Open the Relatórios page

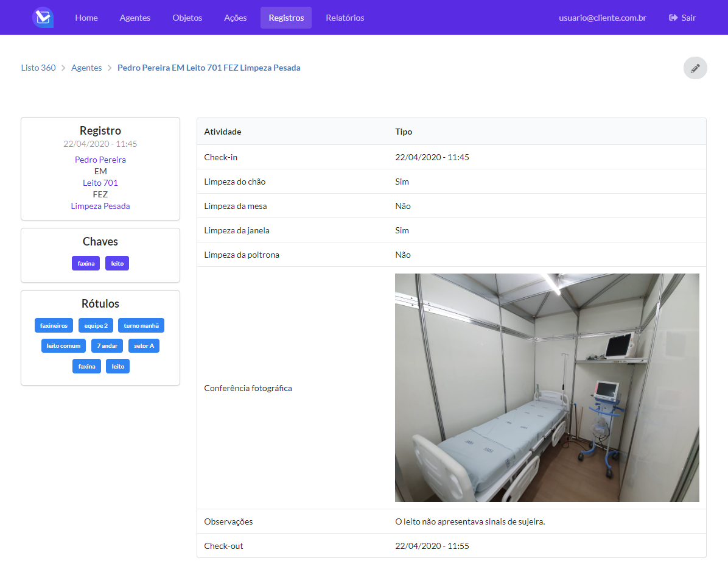345,18
